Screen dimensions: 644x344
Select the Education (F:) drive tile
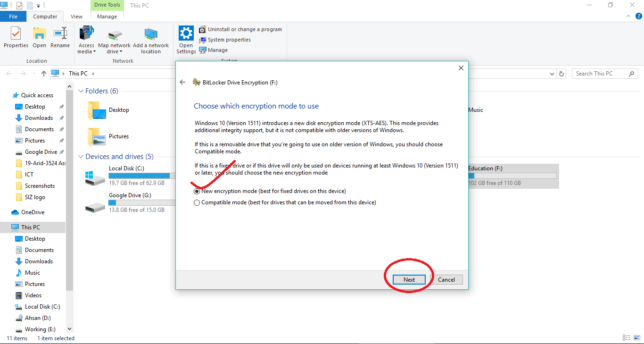[513, 176]
